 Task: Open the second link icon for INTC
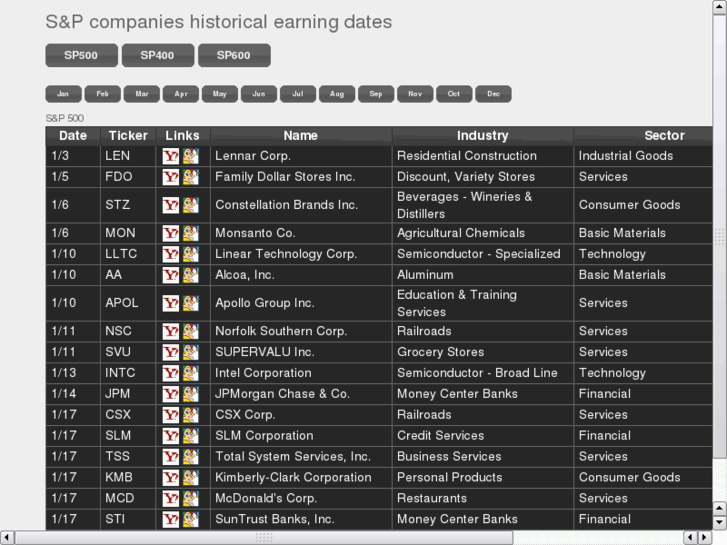pos(191,373)
